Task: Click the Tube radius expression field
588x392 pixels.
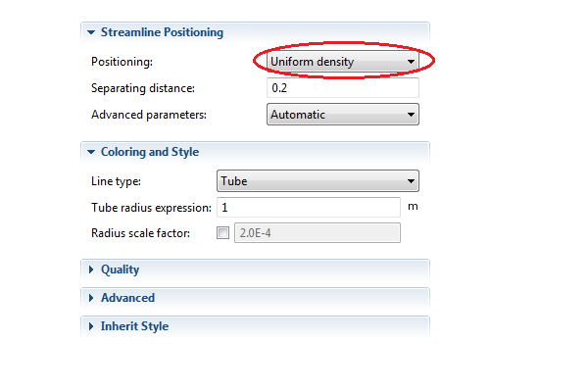Action: (308, 207)
